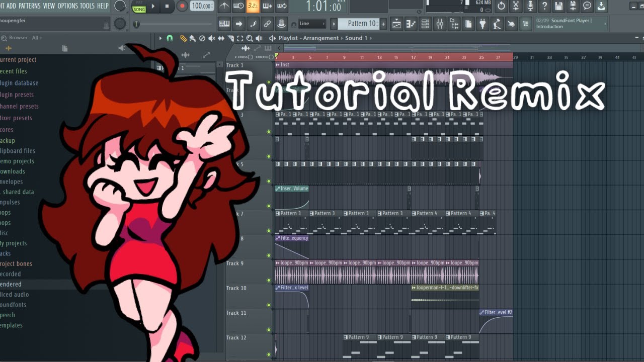Start playback with the Play button
Image resolution: width=644 pixels, height=362 pixels.
click(x=154, y=6)
